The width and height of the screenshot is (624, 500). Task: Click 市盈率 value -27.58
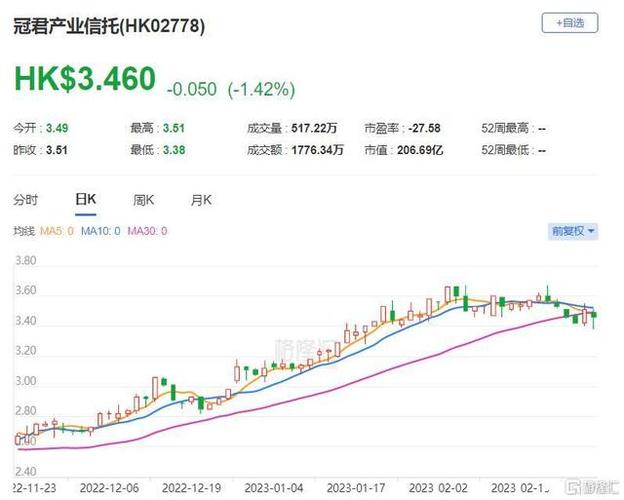[425, 128]
